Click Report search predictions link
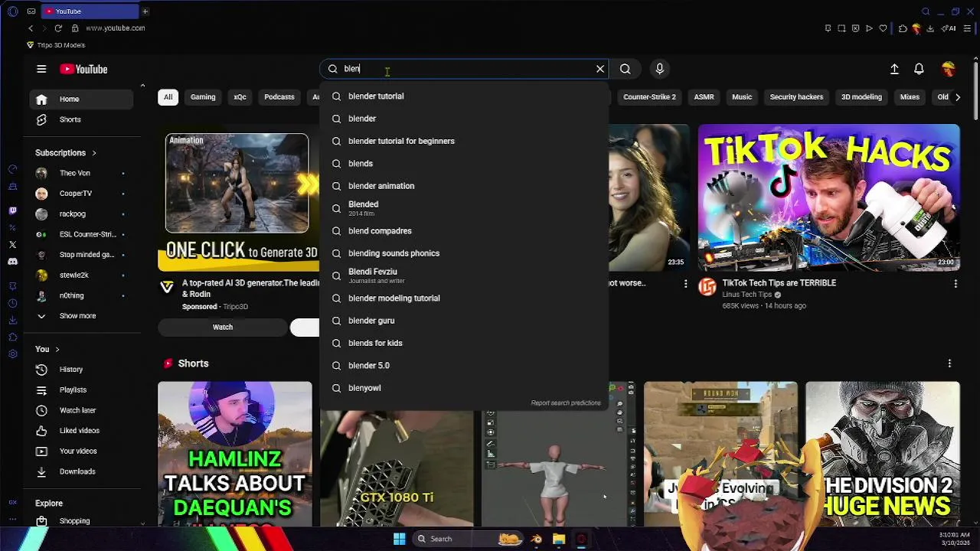980x551 pixels. point(566,403)
